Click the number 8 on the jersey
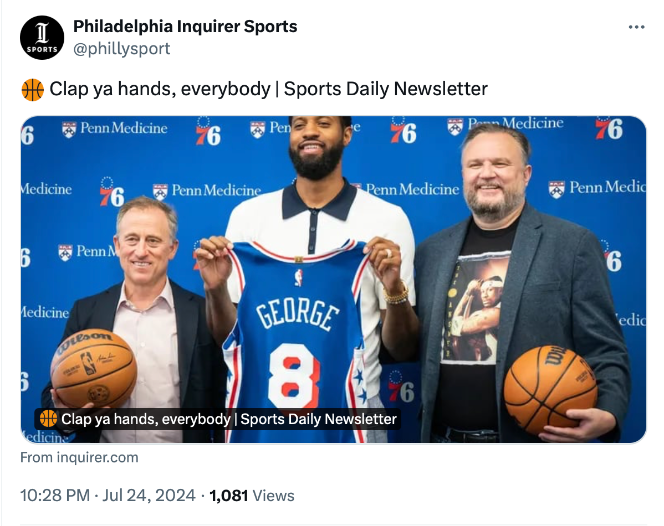The width and height of the screenshot is (664, 526). point(294,376)
